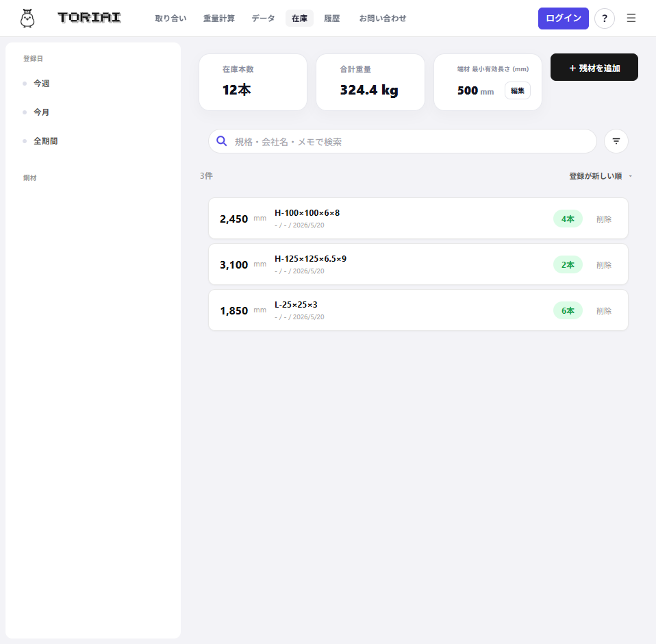Open the hamburger menu icon
The image size is (656, 644).
[x=631, y=18]
